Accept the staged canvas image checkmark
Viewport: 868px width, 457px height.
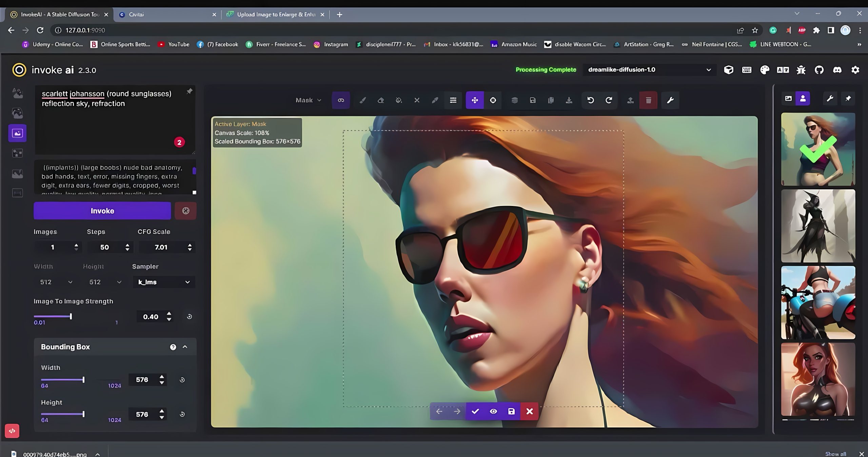pyautogui.click(x=475, y=411)
